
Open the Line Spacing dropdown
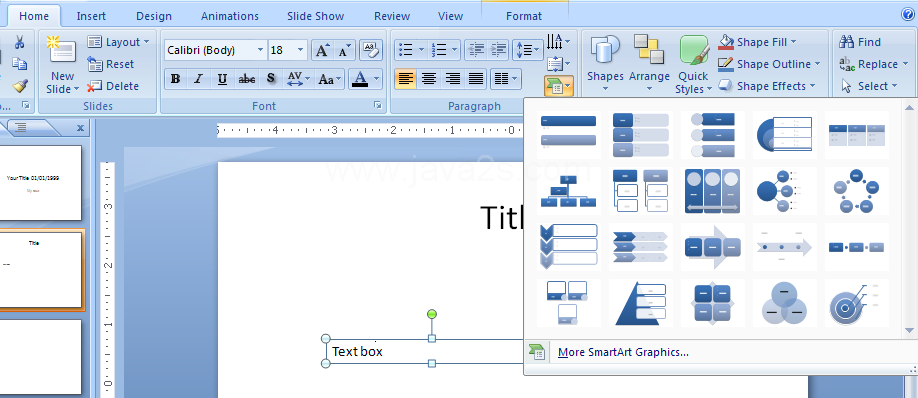[527, 50]
